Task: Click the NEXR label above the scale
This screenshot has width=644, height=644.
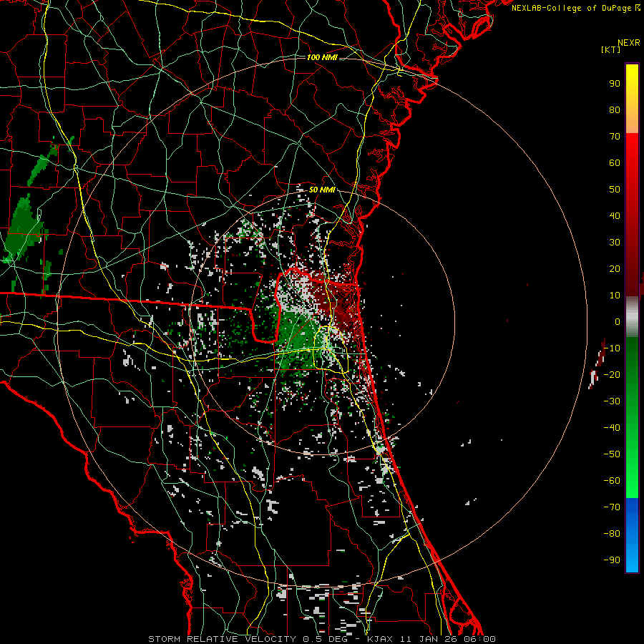Action: point(629,43)
